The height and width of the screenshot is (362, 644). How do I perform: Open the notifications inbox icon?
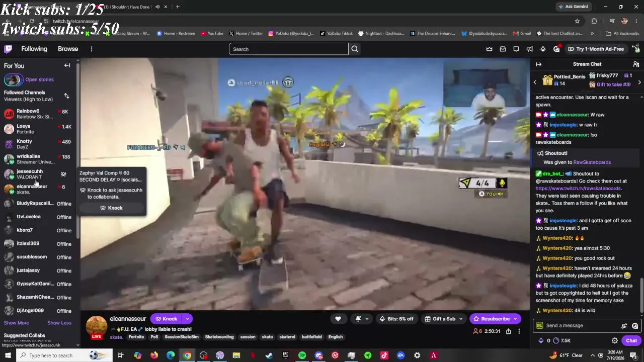click(x=503, y=49)
